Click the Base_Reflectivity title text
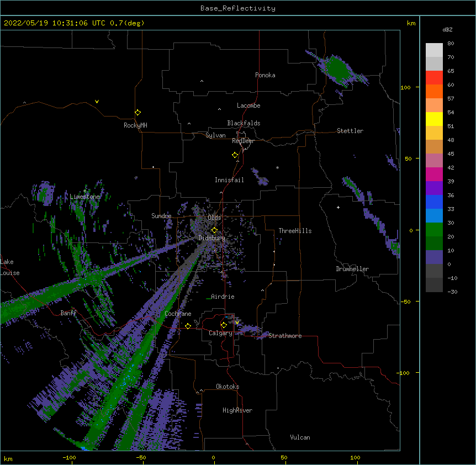476x465 pixels. (x=238, y=8)
